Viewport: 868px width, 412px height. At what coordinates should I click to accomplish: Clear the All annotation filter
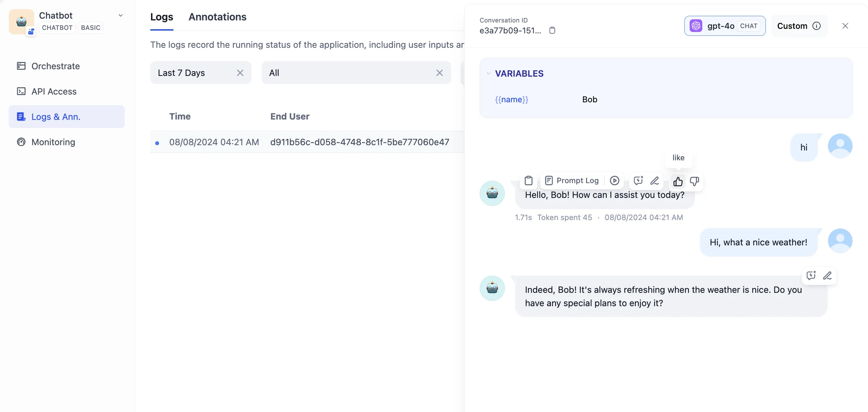pyautogui.click(x=439, y=73)
